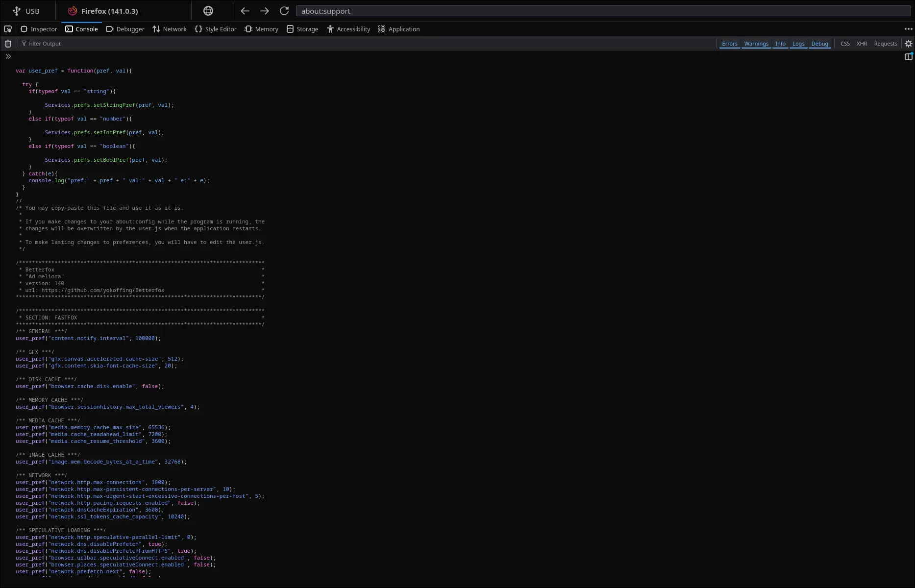The height and width of the screenshot is (588, 915).
Task: Reload the page with refresh icon
Action: [284, 11]
